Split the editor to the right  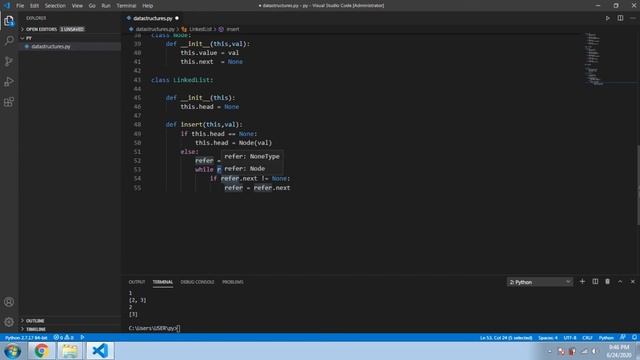click(x=620, y=18)
